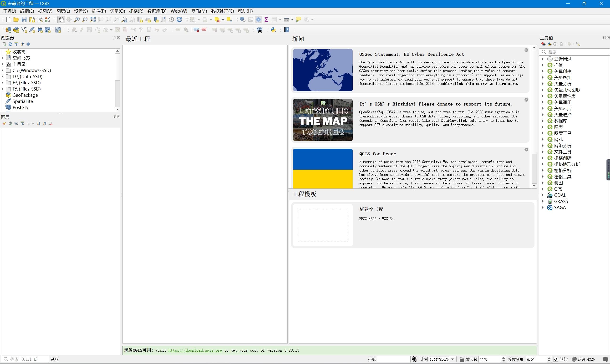Toggle the messages log bubble icon

pos(605,359)
